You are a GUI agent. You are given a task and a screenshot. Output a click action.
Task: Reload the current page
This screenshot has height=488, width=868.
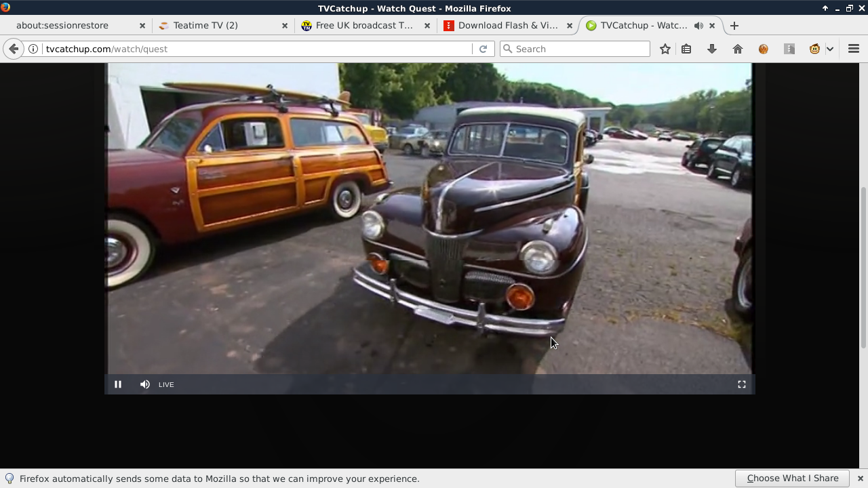coord(483,49)
